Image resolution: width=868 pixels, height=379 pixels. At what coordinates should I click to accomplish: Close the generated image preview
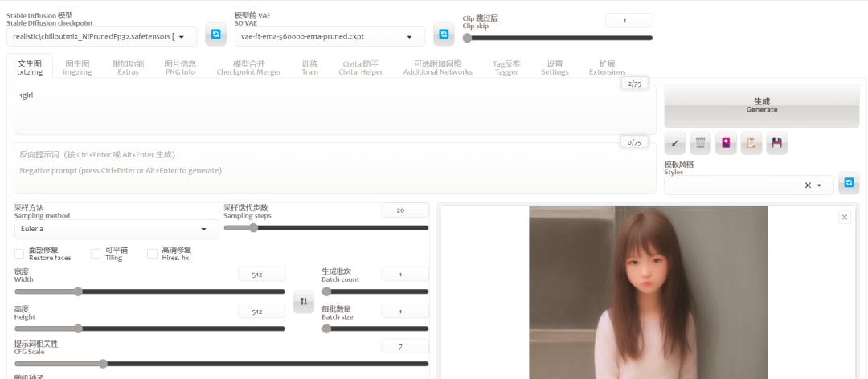point(845,218)
